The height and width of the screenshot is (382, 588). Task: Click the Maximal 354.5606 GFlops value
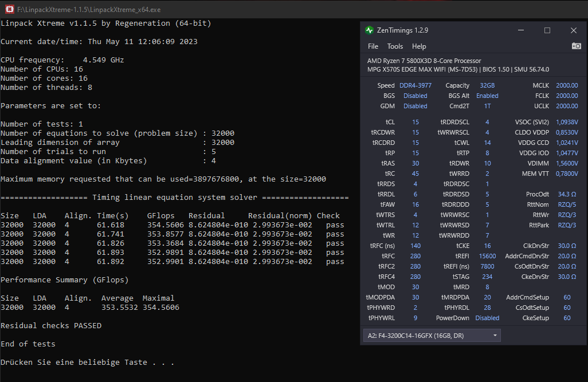point(161,308)
